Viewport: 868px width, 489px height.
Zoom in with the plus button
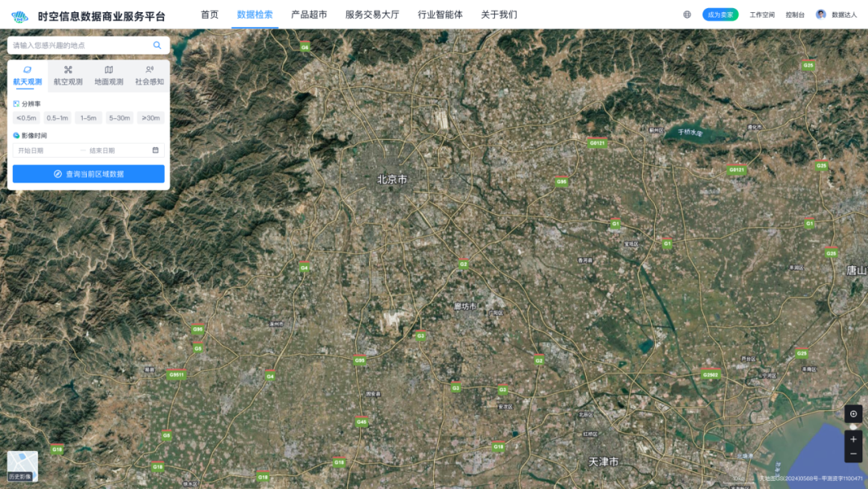(x=854, y=439)
